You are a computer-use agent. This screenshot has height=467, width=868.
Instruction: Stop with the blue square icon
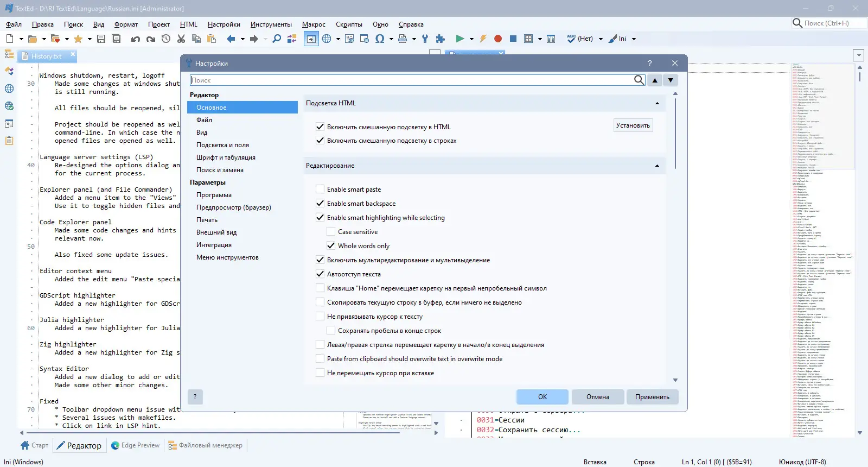513,39
